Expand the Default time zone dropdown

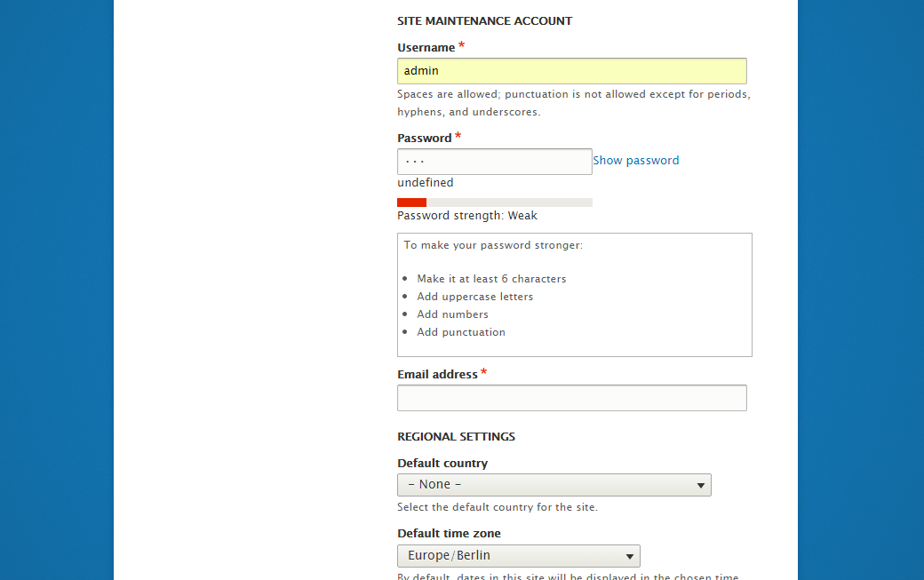[518, 556]
